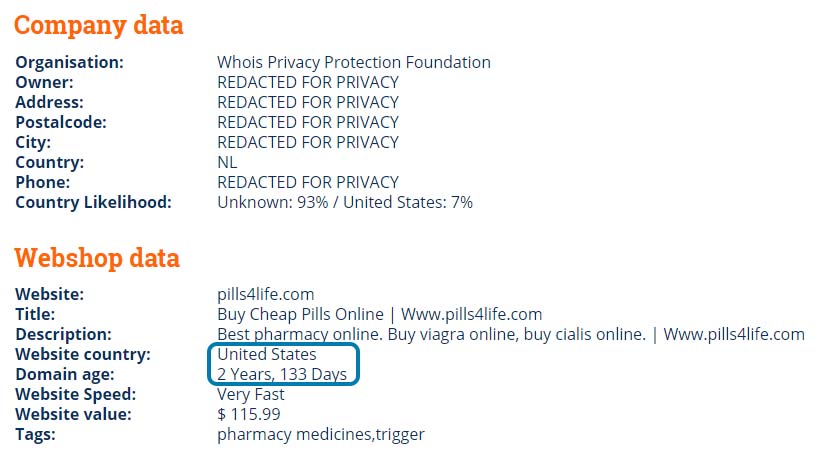Click the 2 Years, 133 Days domain age
821x455 pixels.
pyautogui.click(x=282, y=374)
